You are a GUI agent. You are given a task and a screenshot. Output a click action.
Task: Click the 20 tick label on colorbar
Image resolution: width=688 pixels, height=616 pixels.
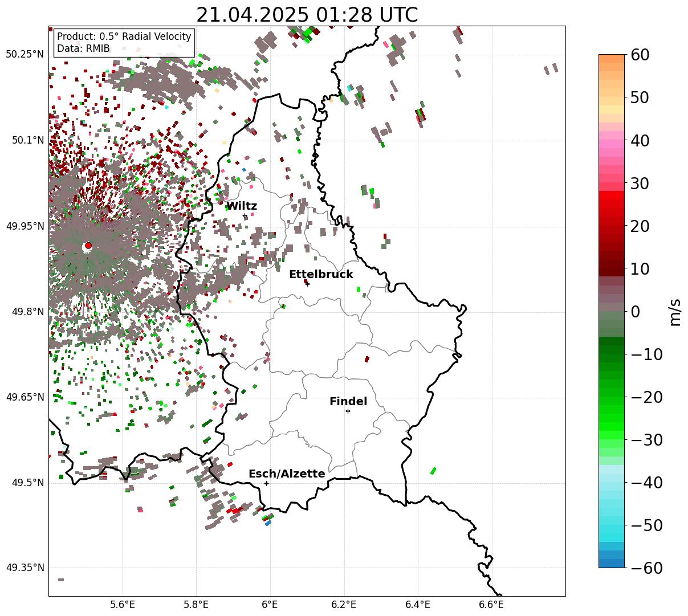pos(641,226)
